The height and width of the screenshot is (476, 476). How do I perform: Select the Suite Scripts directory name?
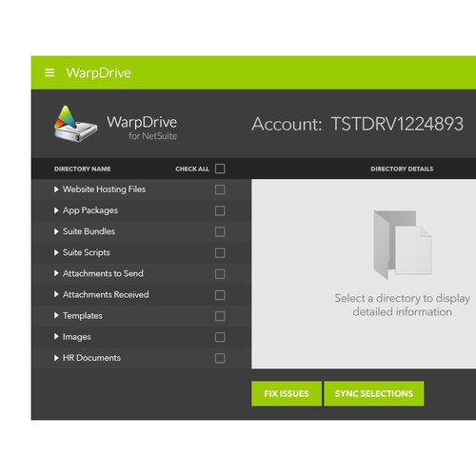(87, 252)
